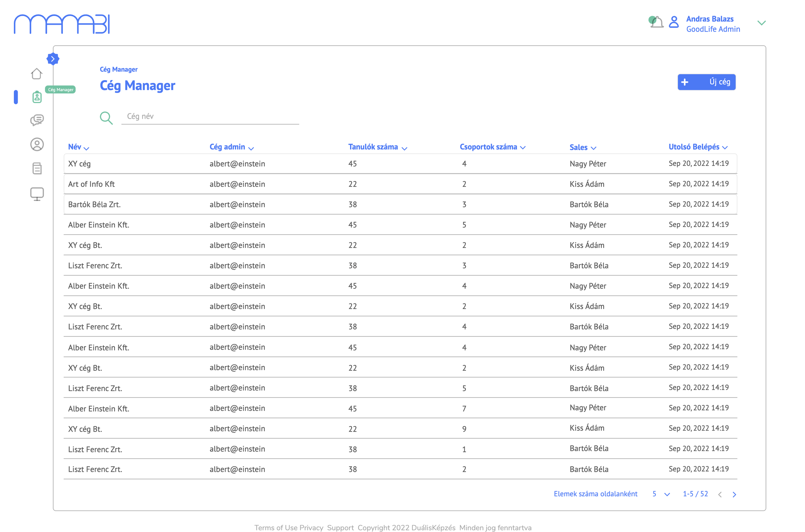Open the documents sidebar icon
Screen dimensions: 805x532
37,168
